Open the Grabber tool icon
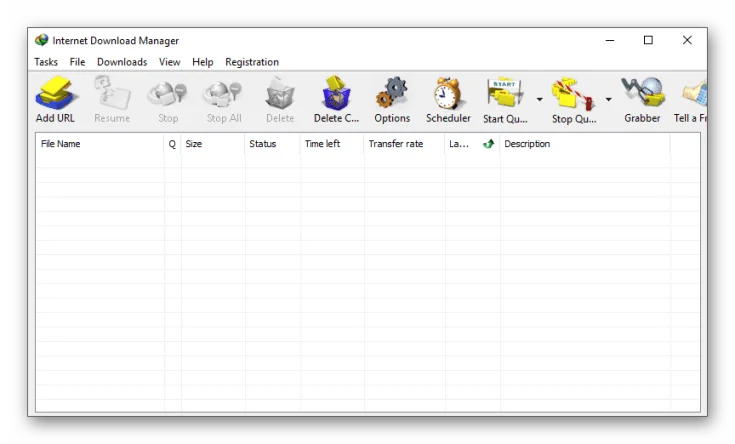Image resolution: width=735 pixels, height=444 pixels. point(642,93)
